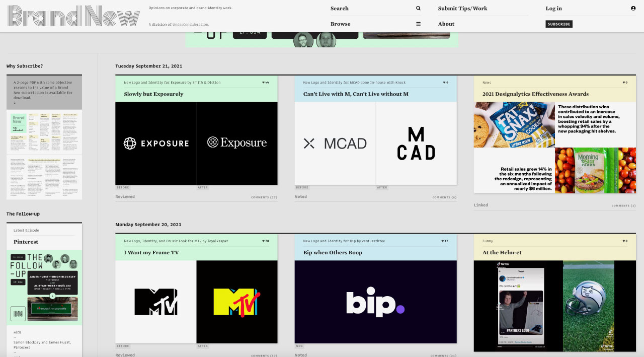This screenshot has width=644, height=357.
Task: Click the Why Subscribe description box
Action: pos(44,92)
